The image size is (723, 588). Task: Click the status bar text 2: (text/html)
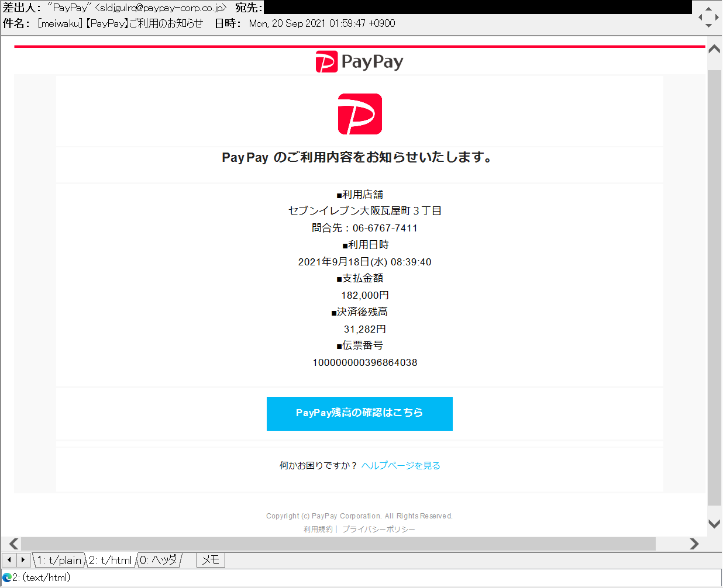tap(42, 577)
